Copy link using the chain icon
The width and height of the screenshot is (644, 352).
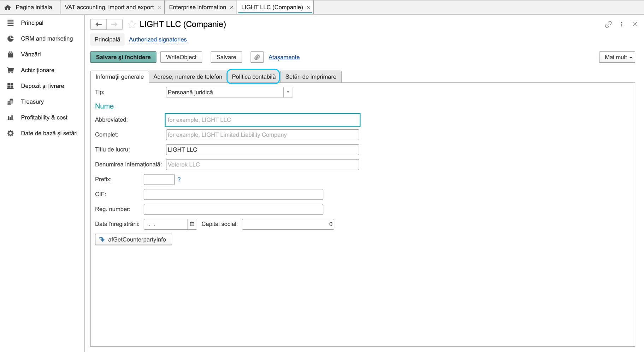click(608, 24)
